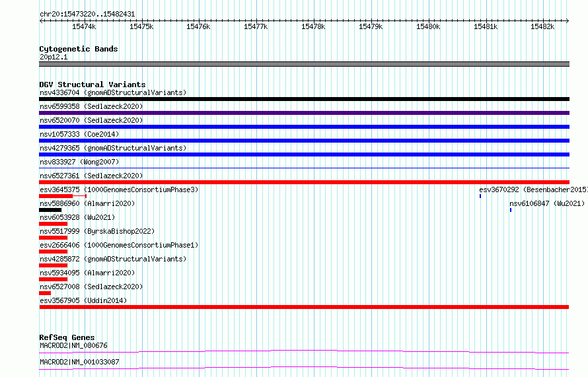
Task: Click the 15480k ruler mark
Action: 428,26
